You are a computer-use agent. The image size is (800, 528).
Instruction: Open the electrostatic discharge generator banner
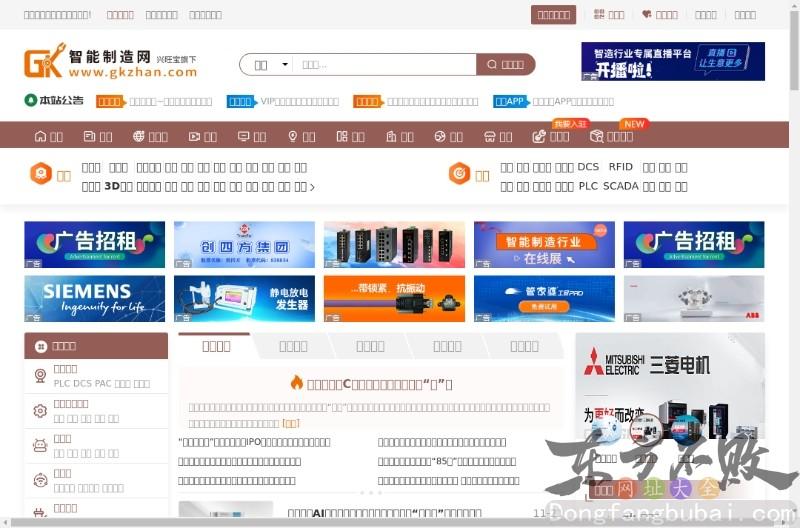coord(244,299)
